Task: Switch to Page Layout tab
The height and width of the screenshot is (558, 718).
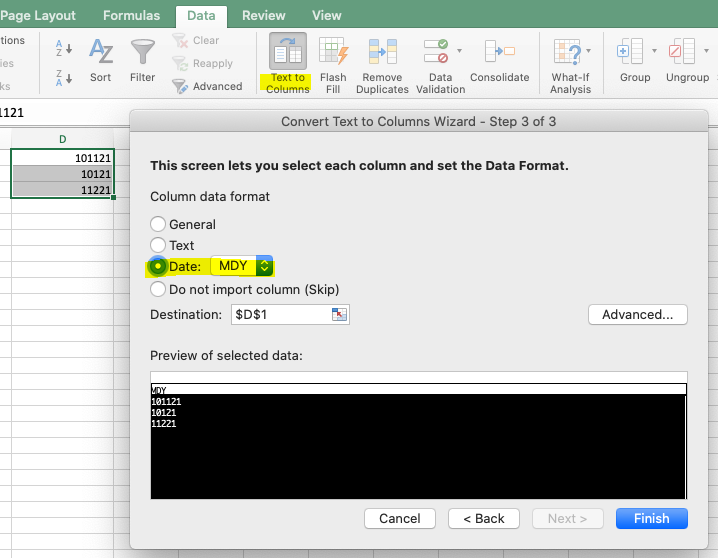Action: (x=38, y=16)
